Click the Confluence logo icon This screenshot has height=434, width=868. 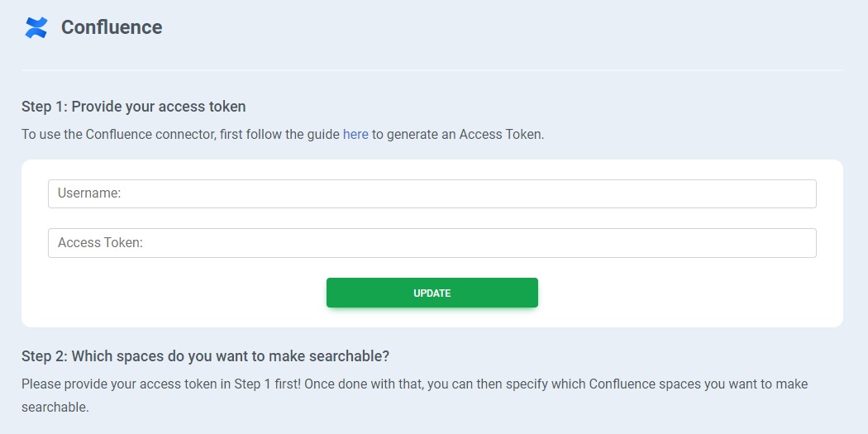[x=36, y=27]
